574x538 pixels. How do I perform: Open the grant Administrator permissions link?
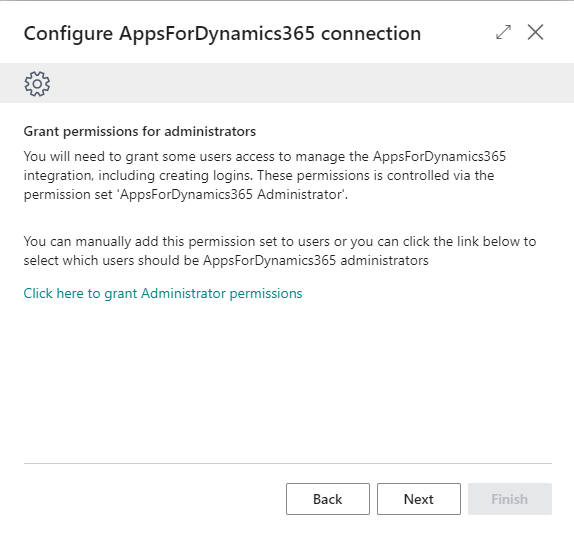tap(163, 294)
